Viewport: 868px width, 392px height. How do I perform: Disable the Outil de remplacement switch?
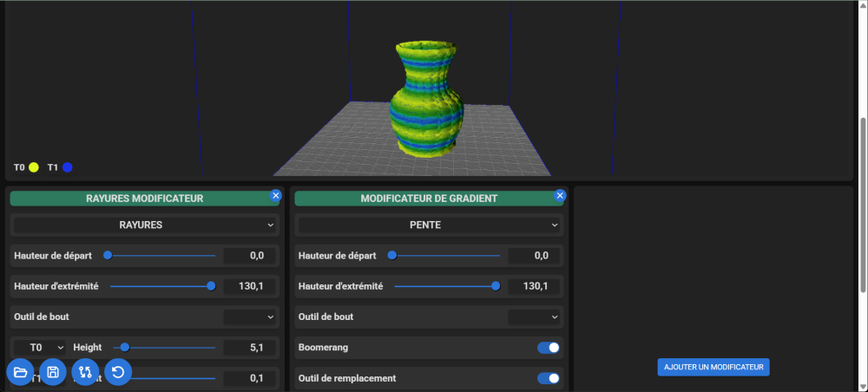[x=548, y=378]
